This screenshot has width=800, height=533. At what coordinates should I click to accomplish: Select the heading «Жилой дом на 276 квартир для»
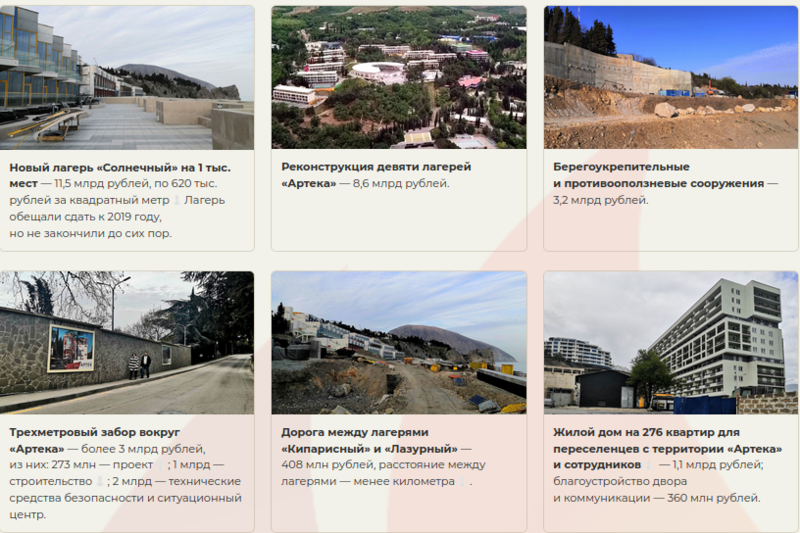[646, 432]
